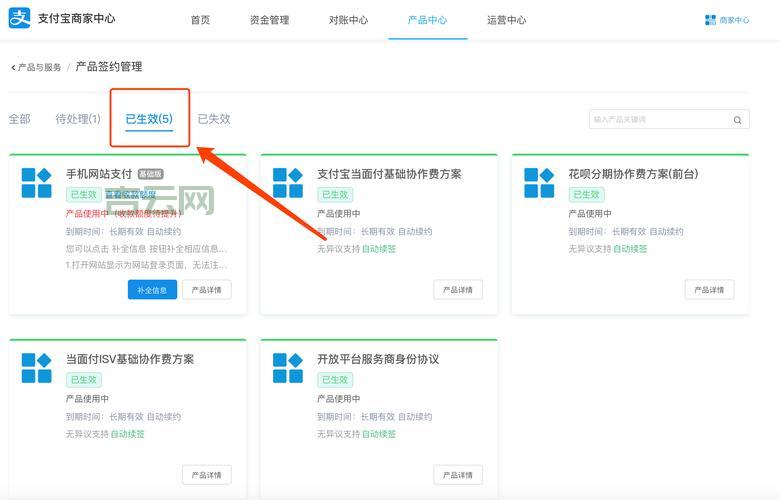Open 产品详情 for 花呗分期协作费方案
780x500 pixels.
pos(709,290)
